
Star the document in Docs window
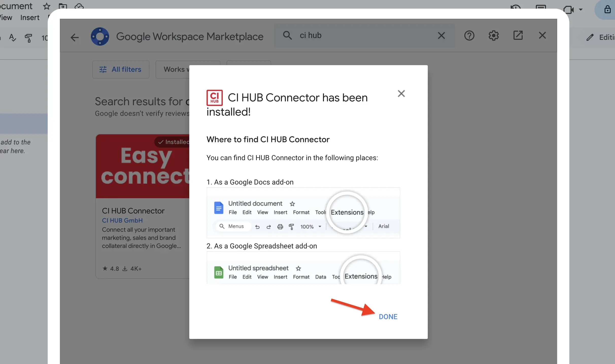[46, 6]
